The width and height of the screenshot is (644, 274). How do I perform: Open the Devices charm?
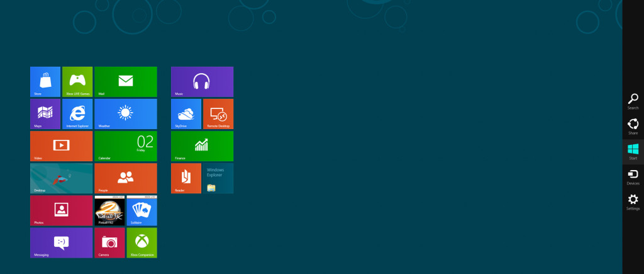(633, 178)
